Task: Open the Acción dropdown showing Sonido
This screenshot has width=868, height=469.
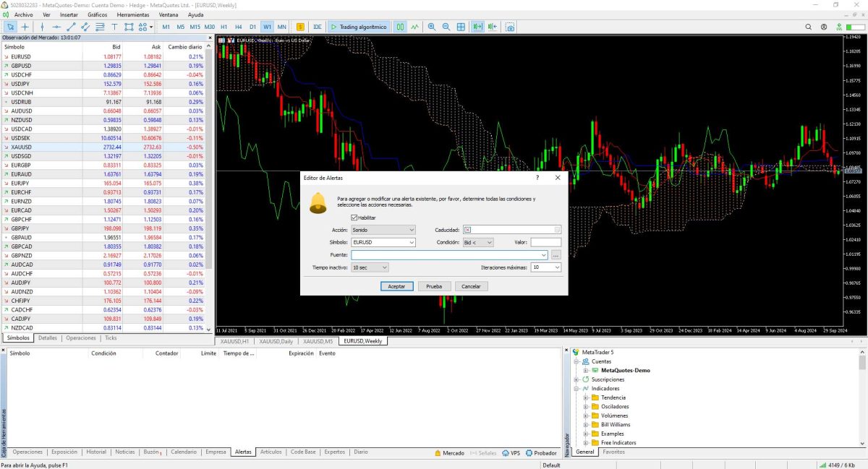Action: point(383,230)
